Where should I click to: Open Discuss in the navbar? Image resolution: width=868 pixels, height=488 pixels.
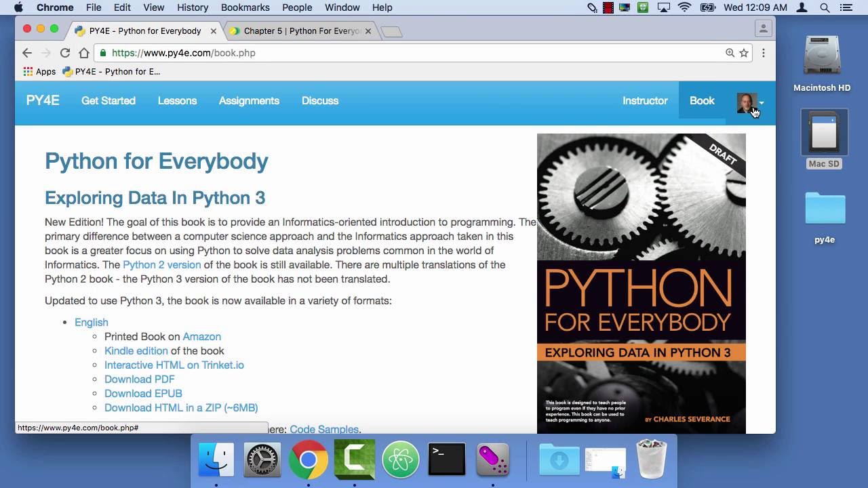pos(320,100)
